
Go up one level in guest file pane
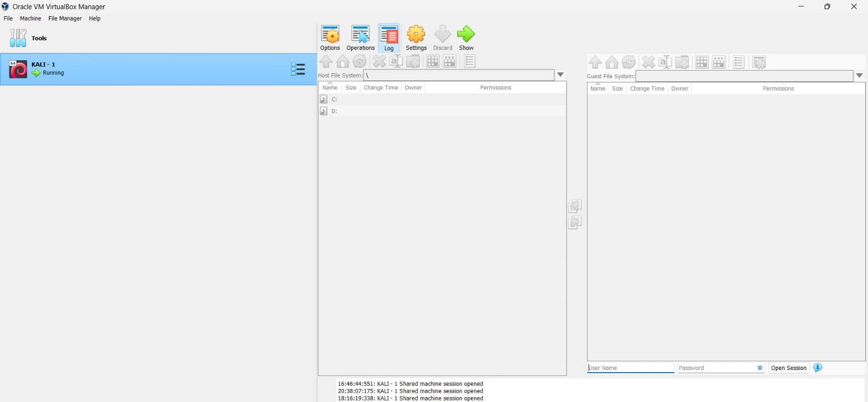[x=595, y=62]
